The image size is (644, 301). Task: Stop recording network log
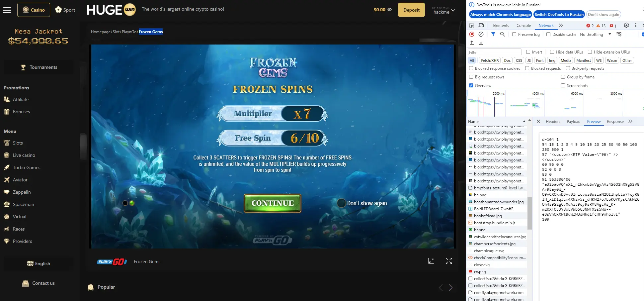coord(472,34)
